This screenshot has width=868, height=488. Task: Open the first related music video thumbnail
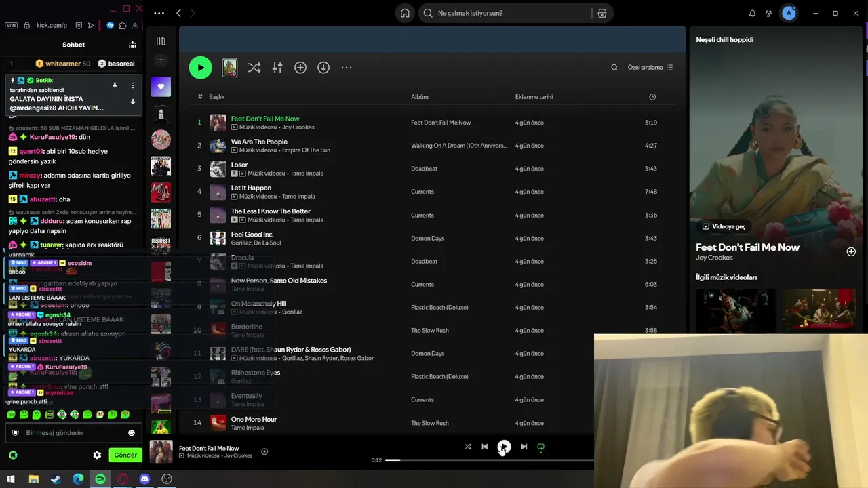pyautogui.click(x=735, y=310)
